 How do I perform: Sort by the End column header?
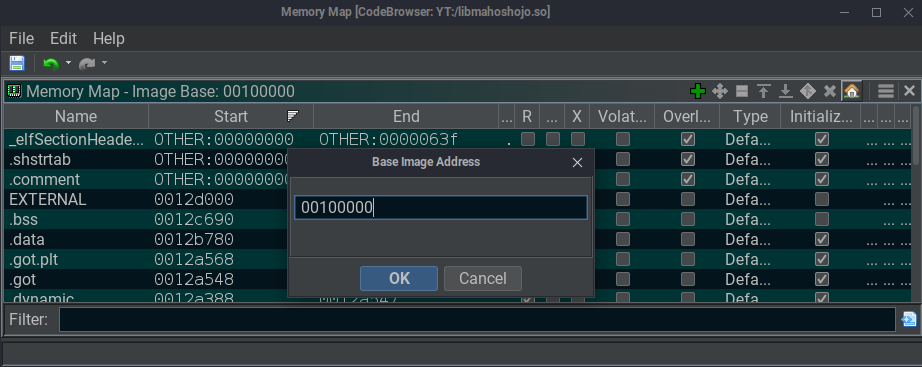406,116
